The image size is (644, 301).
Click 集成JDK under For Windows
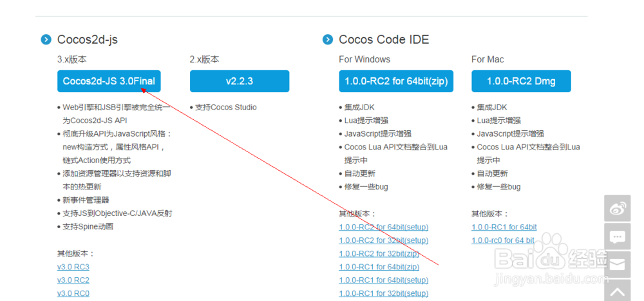359,108
